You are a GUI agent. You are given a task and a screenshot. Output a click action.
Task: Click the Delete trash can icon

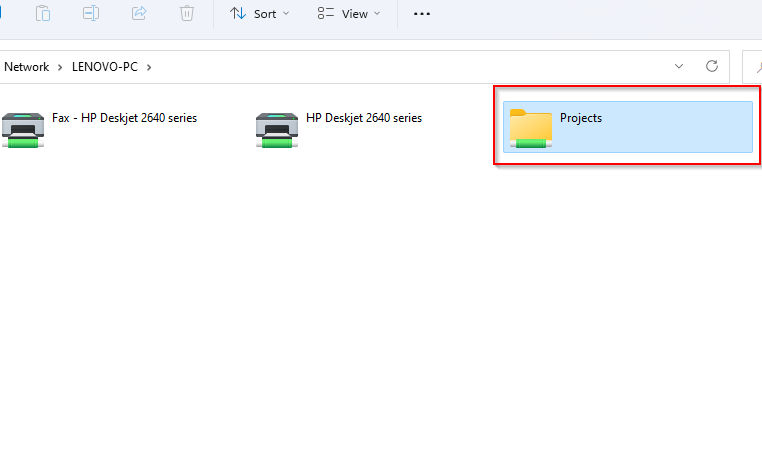point(187,14)
